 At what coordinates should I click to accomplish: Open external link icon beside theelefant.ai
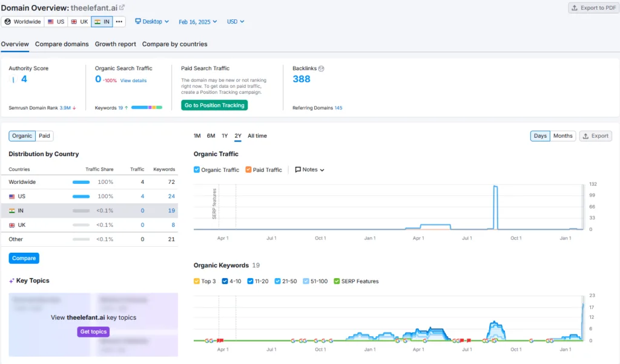point(122,7)
